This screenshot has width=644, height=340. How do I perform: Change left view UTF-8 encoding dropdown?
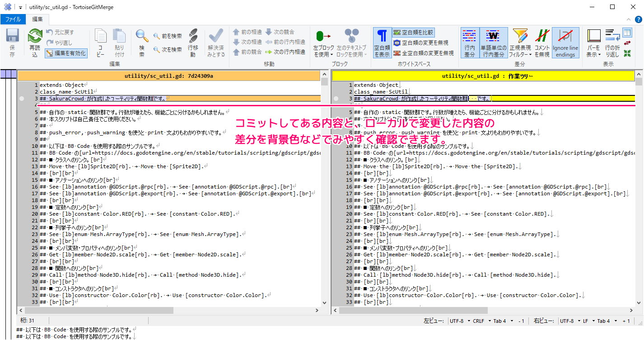click(459, 321)
